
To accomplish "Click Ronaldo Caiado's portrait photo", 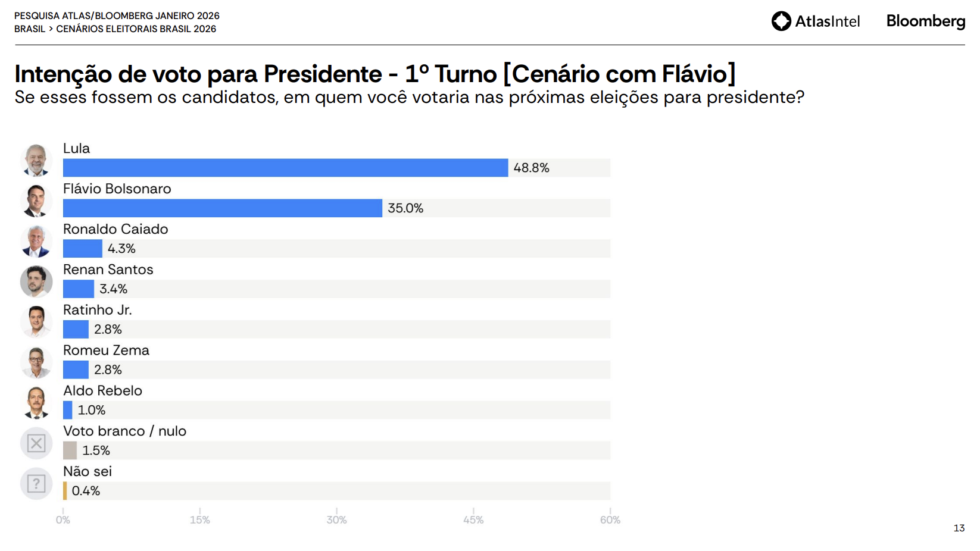I will click(x=36, y=242).
